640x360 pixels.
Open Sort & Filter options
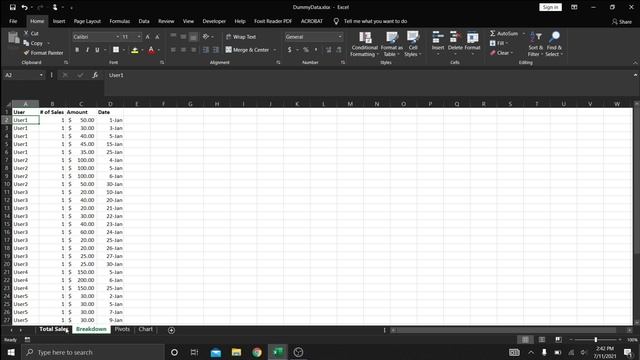536,44
